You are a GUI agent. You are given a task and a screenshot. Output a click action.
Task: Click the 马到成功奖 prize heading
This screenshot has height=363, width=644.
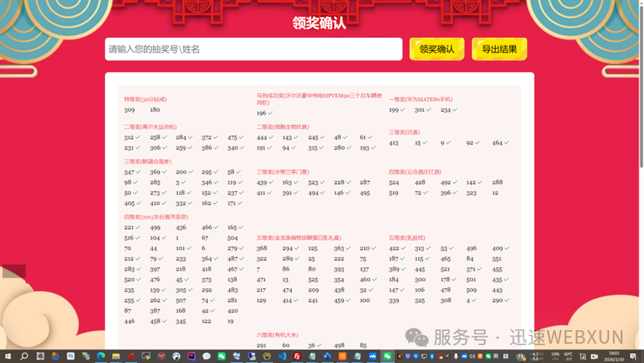319,99
